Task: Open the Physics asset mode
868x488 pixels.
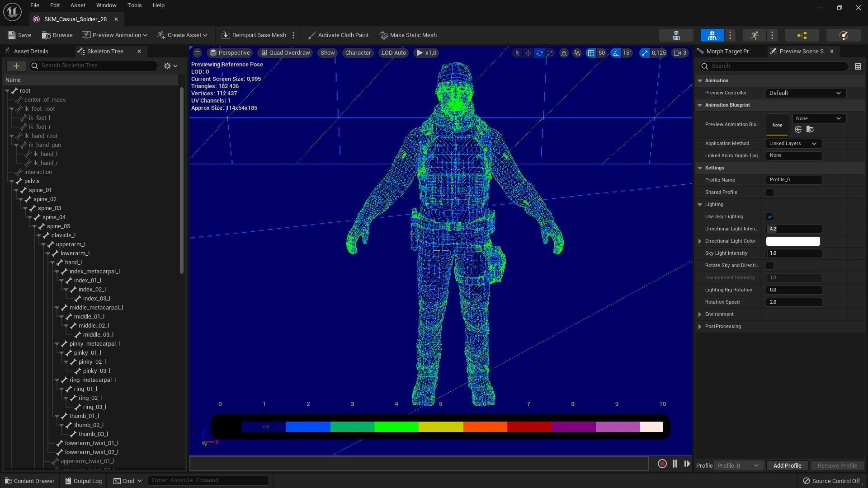Action: tap(843, 35)
